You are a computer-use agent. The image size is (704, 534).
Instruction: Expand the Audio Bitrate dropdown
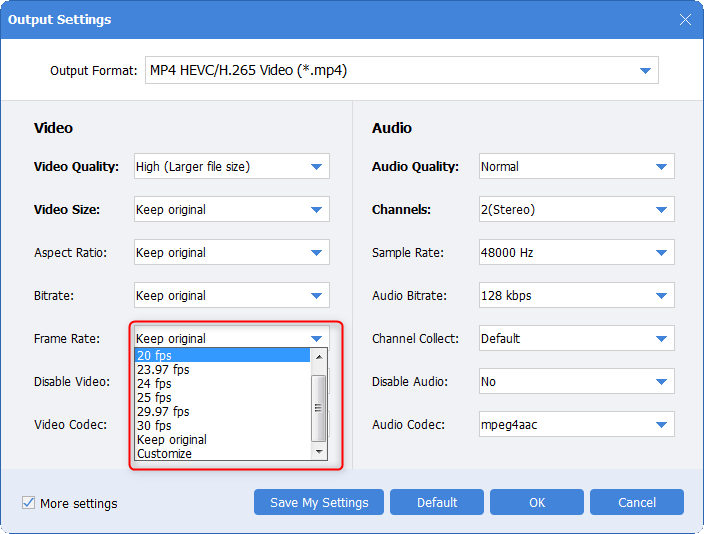coord(576,296)
